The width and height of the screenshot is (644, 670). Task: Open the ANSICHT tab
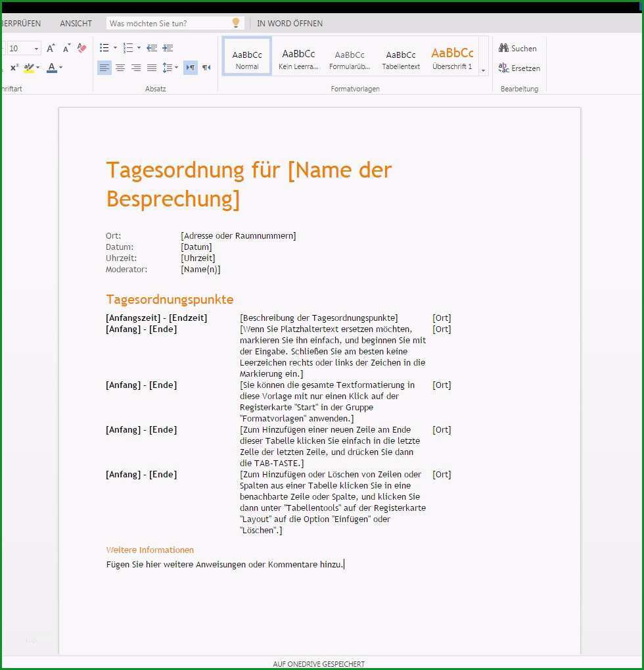[76, 24]
